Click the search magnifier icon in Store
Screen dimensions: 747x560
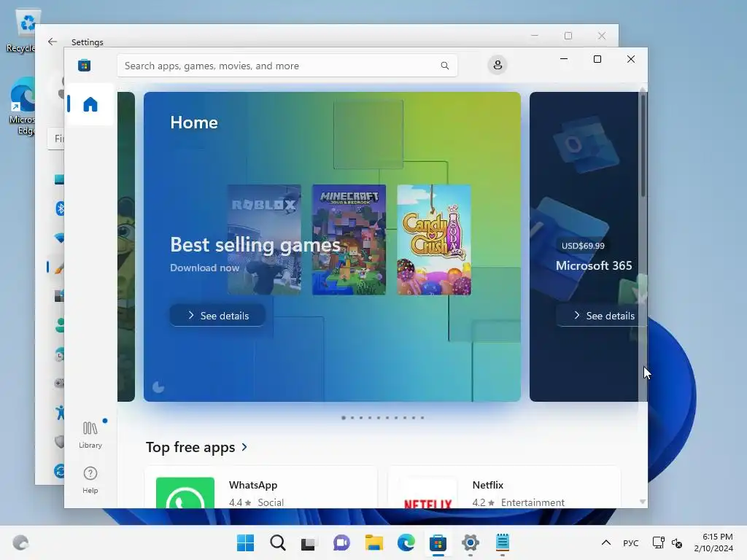tap(444, 66)
